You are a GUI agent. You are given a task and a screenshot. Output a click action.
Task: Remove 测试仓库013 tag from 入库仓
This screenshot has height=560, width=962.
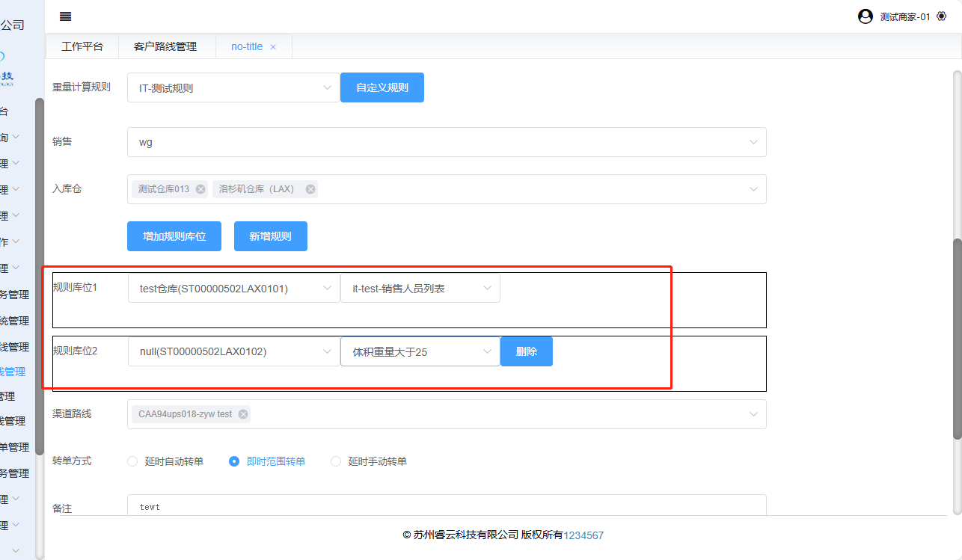[200, 189]
